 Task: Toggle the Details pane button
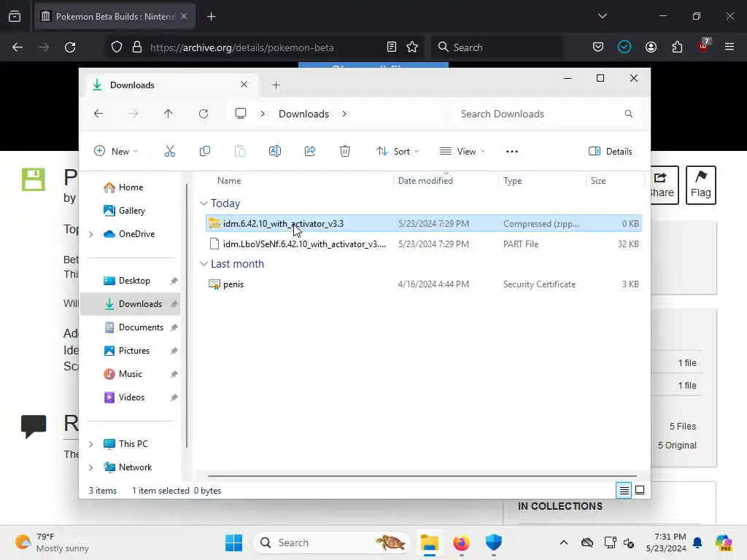click(611, 152)
